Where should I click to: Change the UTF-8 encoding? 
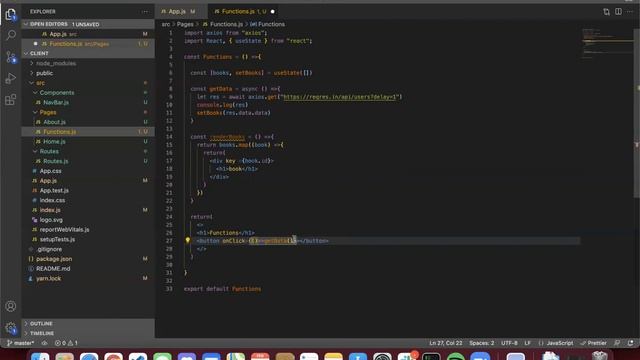click(x=509, y=343)
